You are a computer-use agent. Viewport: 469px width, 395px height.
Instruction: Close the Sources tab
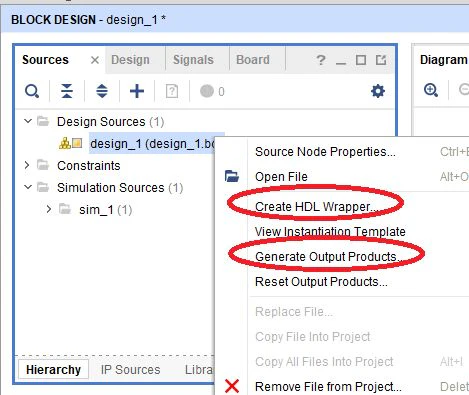95,60
